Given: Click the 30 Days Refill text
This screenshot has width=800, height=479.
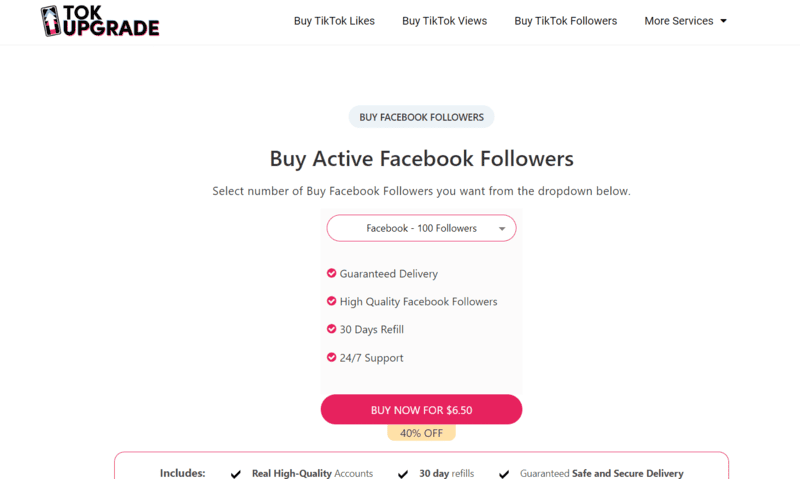Looking at the screenshot, I should [x=371, y=329].
